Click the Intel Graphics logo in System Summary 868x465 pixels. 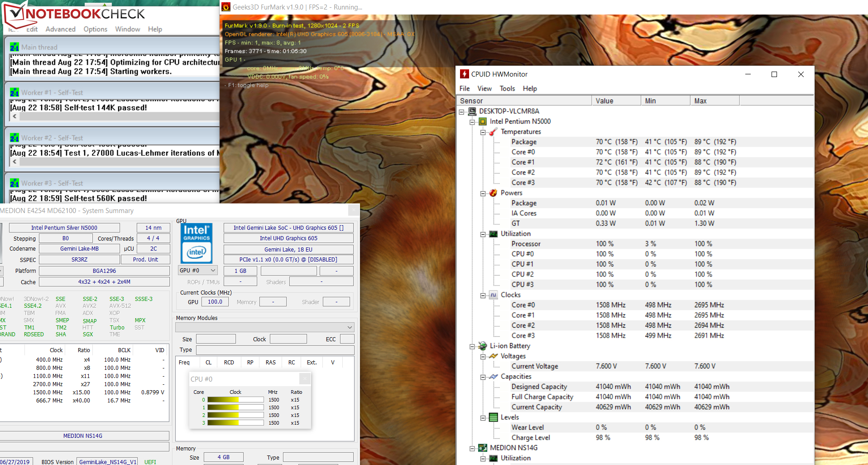pos(197,243)
